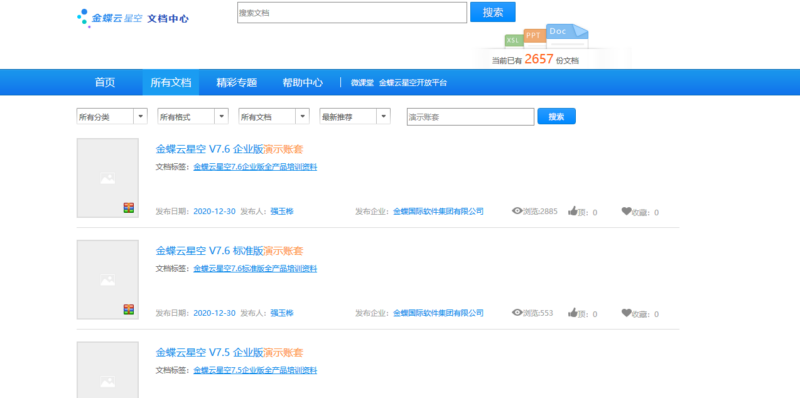Click the PPT file type icon
Viewport: 800px width, 398px height.
pos(534,35)
